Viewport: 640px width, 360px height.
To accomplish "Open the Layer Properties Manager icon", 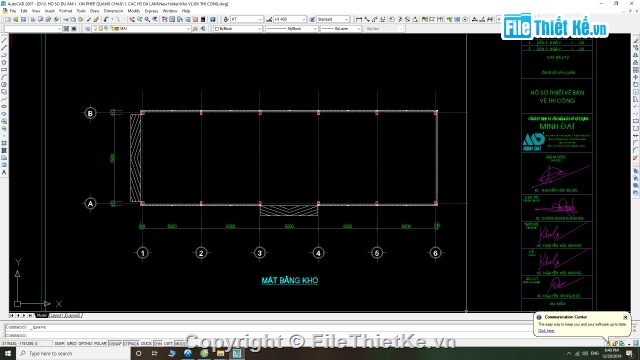I will (87, 29).
